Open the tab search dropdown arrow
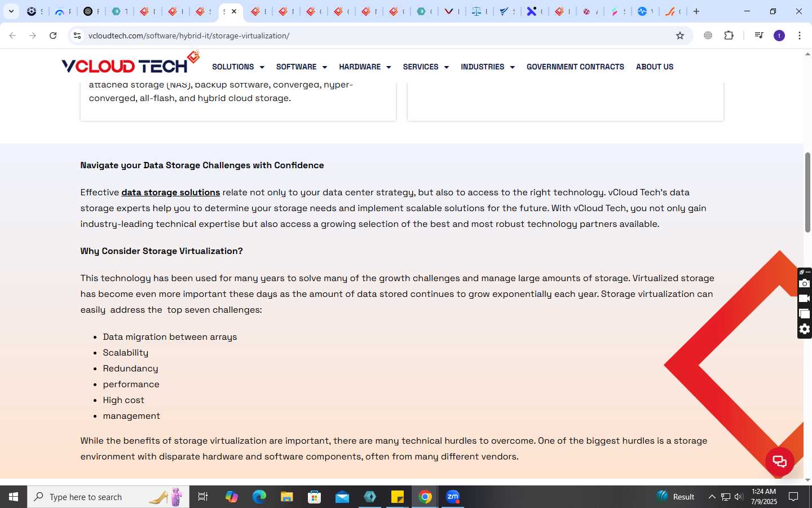Image resolution: width=812 pixels, height=508 pixels. 11,11
